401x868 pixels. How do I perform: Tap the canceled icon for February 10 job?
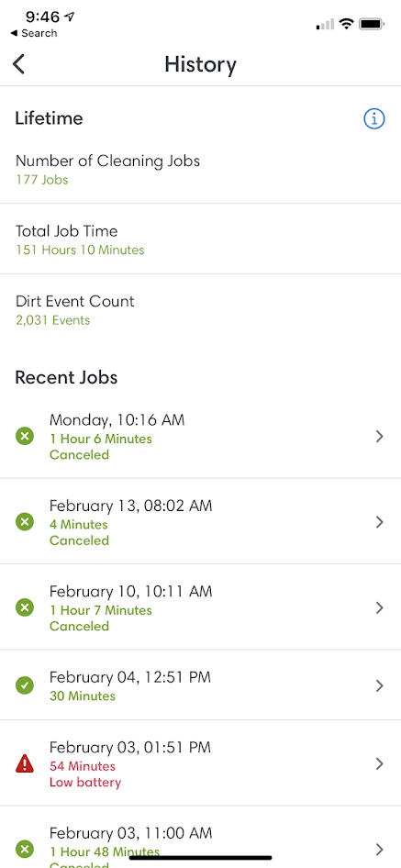coord(25,607)
